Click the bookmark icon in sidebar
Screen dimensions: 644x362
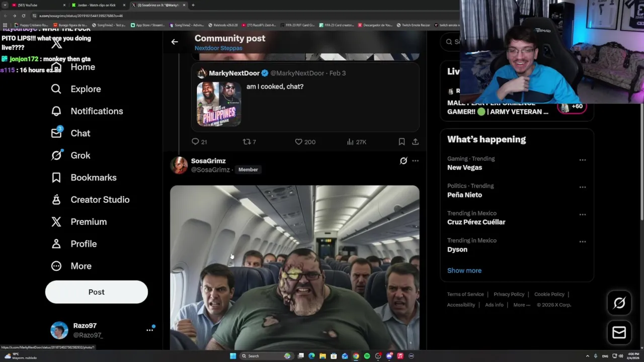pos(56,177)
